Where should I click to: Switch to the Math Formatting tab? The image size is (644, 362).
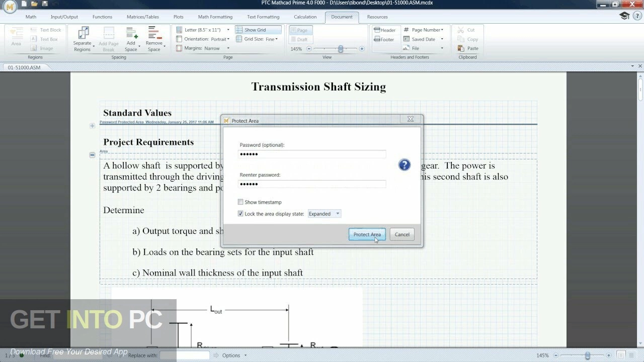(215, 17)
